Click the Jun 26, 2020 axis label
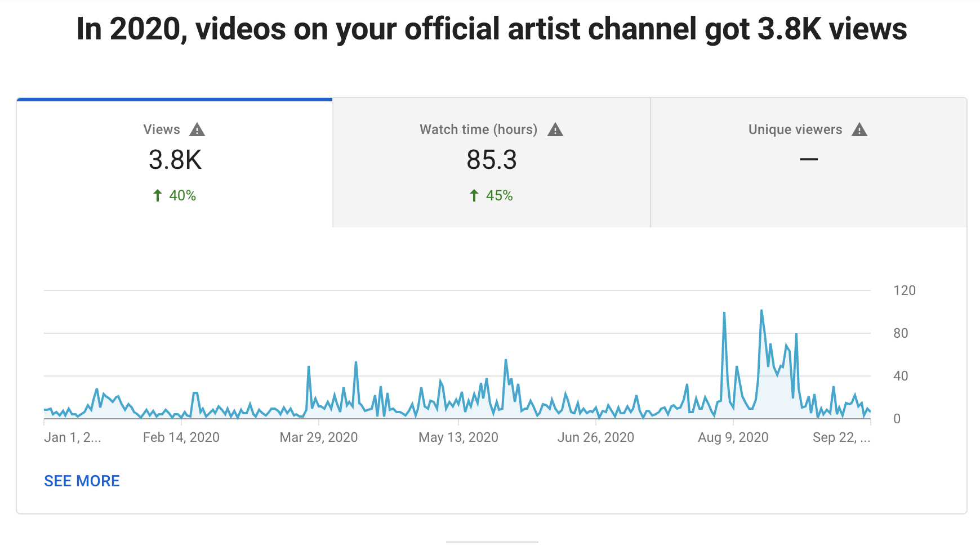This screenshot has height=555, width=980. pos(596,437)
